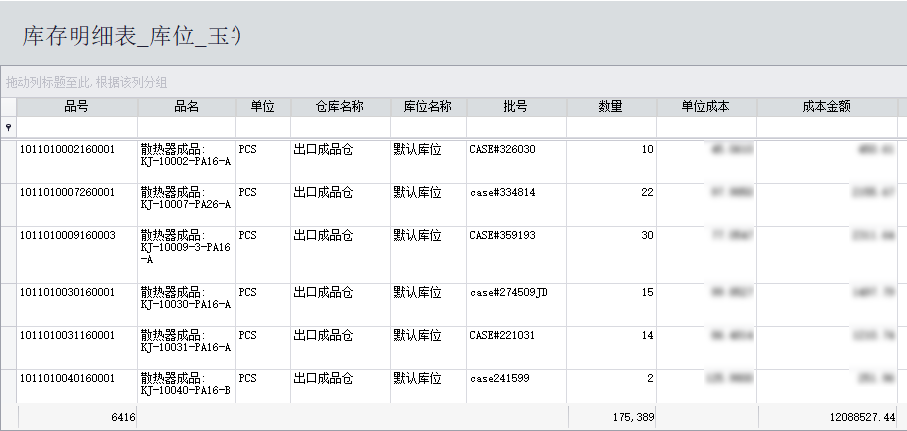Select batch case#334814

503,192
